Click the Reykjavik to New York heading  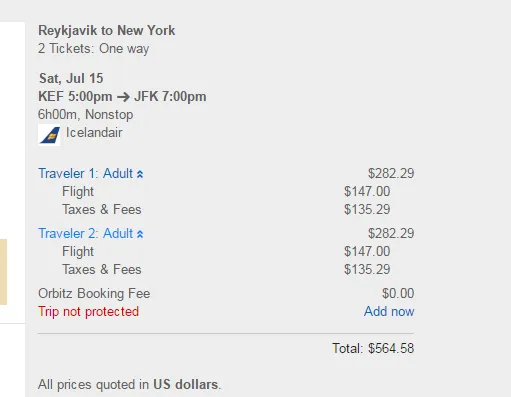107,30
